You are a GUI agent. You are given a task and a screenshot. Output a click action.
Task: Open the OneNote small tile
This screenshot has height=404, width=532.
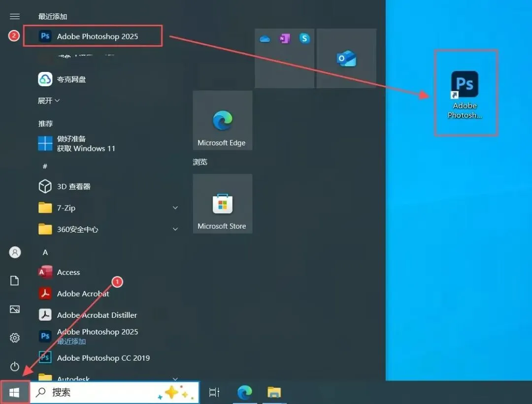pyautogui.click(x=285, y=38)
